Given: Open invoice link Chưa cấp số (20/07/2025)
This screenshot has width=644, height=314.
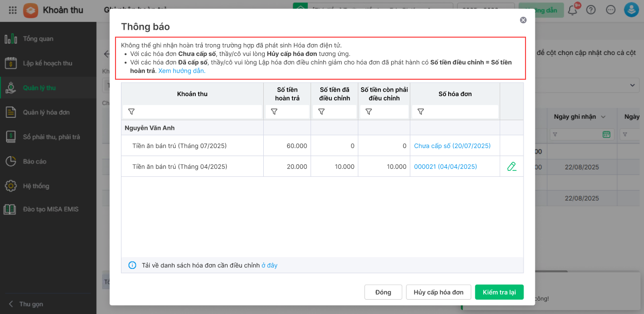Looking at the screenshot, I should 452,146.
